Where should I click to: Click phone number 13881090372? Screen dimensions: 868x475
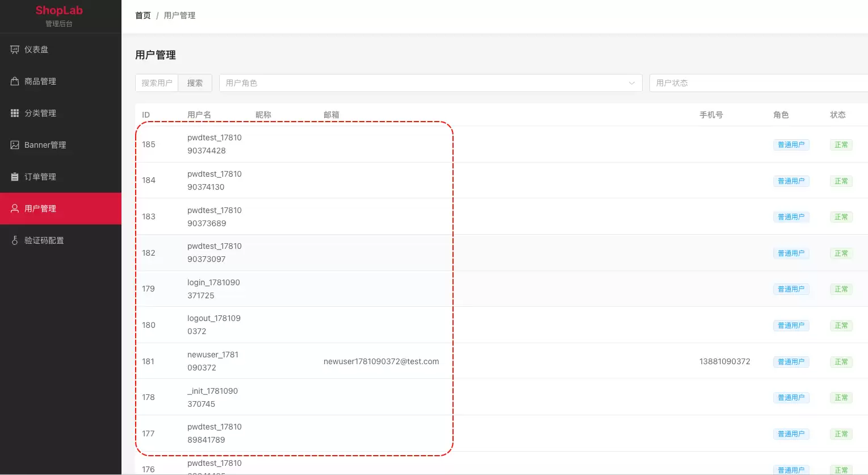tap(725, 361)
